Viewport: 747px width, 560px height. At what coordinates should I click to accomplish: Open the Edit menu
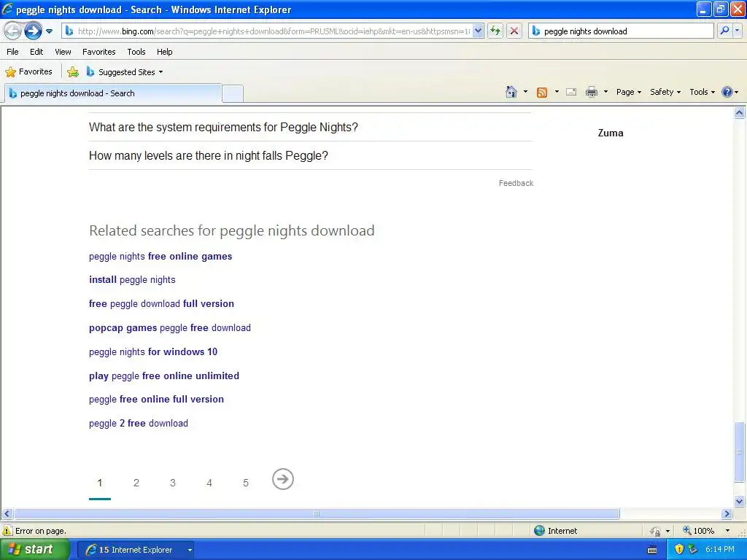[x=36, y=52]
